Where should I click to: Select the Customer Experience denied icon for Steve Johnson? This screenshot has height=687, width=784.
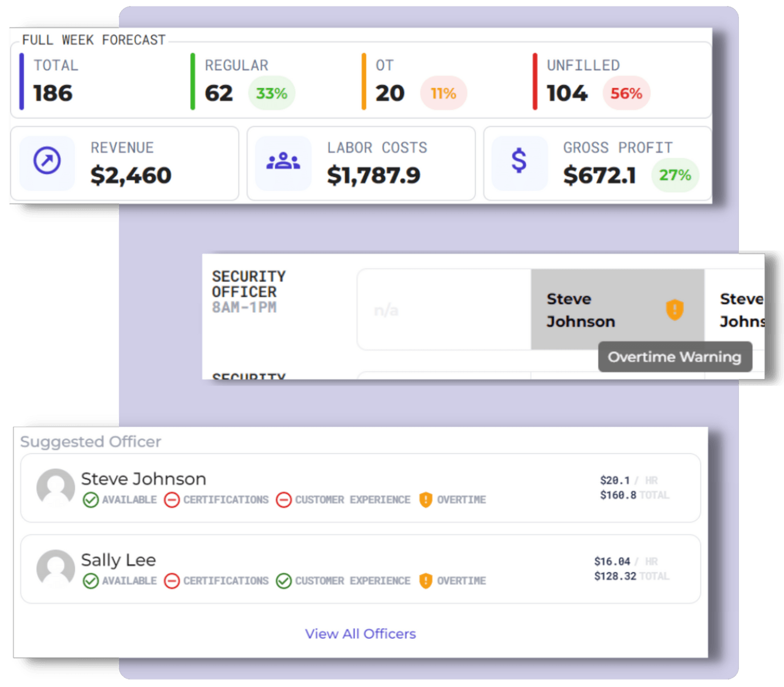coord(284,500)
